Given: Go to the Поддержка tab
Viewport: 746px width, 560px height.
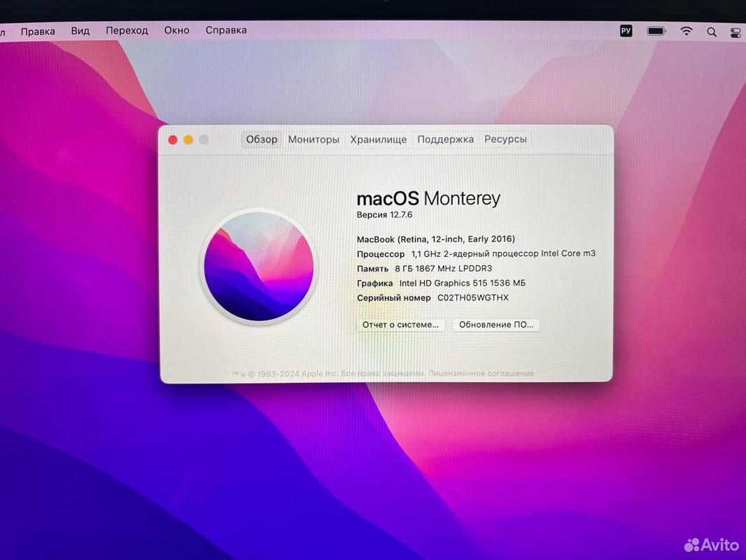Looking at the screenshot, I should pos(445,139).
